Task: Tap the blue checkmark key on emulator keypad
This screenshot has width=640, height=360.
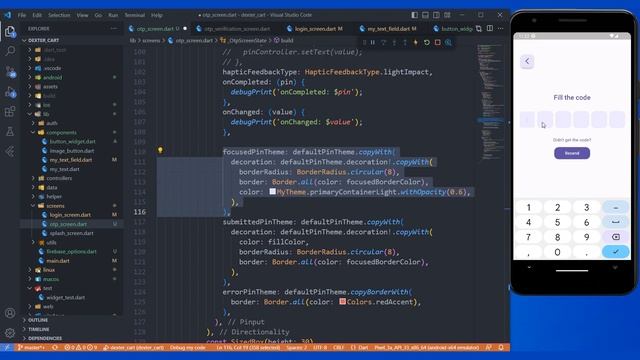Action: (x=616, y=252)
